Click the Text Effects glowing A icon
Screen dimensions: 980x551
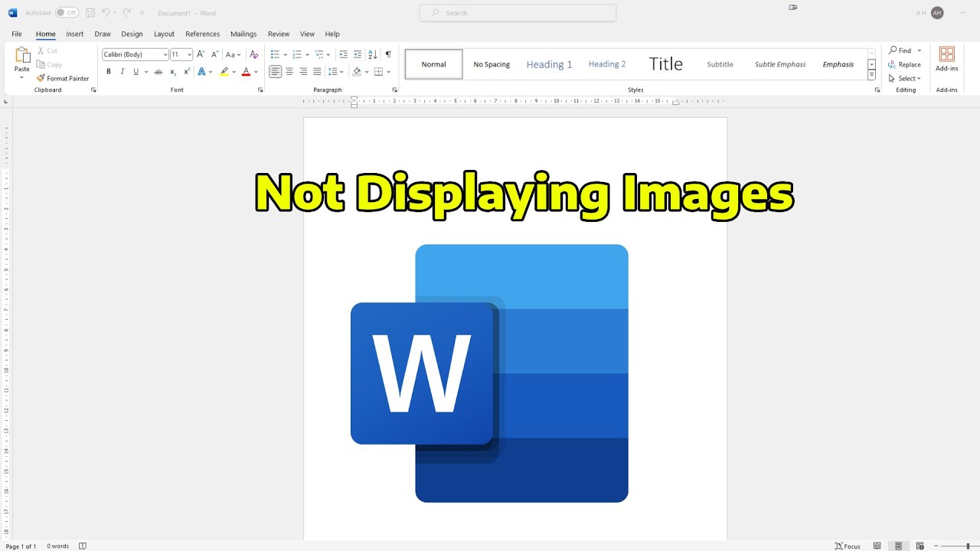201,72
